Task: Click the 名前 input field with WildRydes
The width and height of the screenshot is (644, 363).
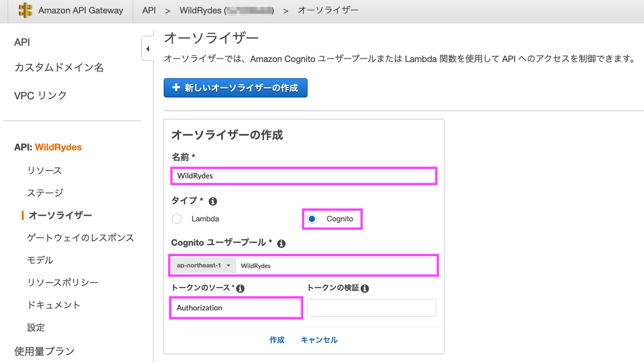Action: [x=303, y=176]
